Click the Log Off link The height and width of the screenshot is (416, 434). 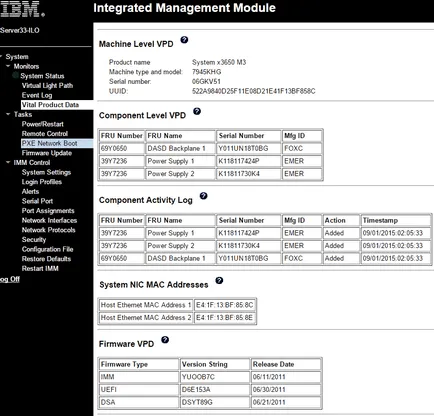click(x=10, y=279)
